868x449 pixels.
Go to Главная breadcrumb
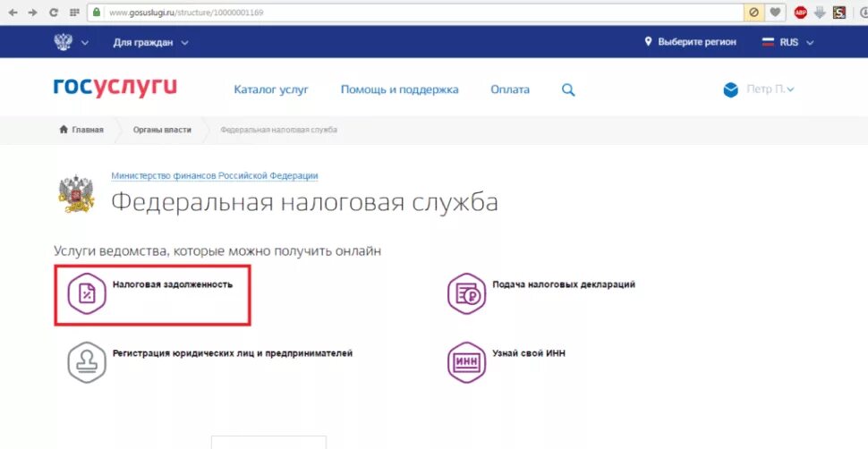click(x=88, y=130)
